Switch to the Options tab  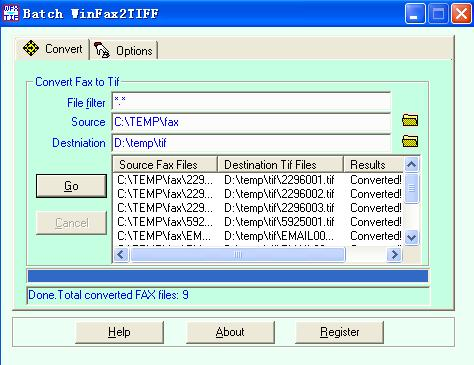(124, 51)
